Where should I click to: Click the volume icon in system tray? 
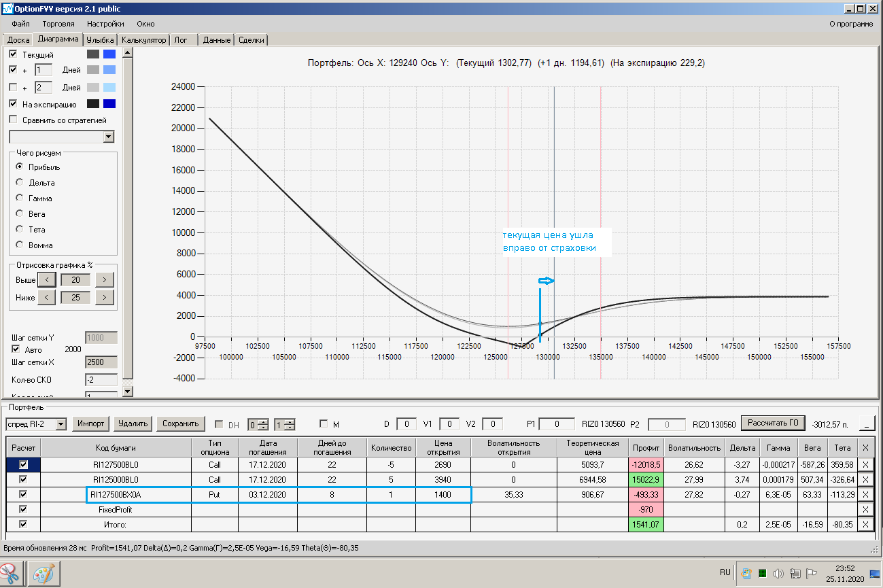[779, 573]
